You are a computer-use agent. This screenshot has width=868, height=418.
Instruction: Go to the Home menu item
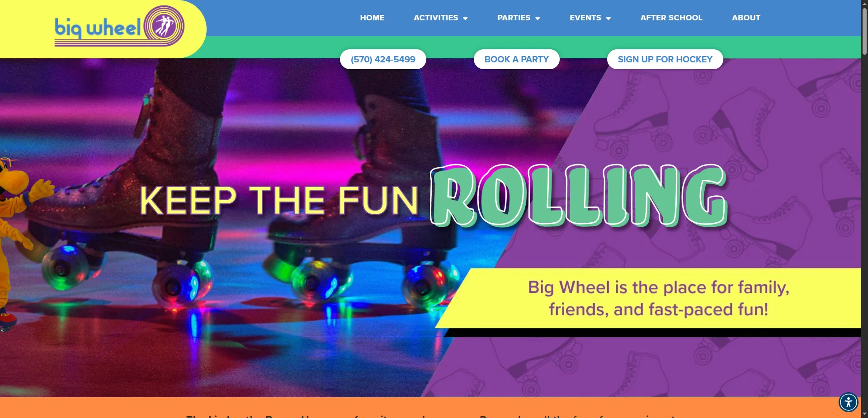372,18
